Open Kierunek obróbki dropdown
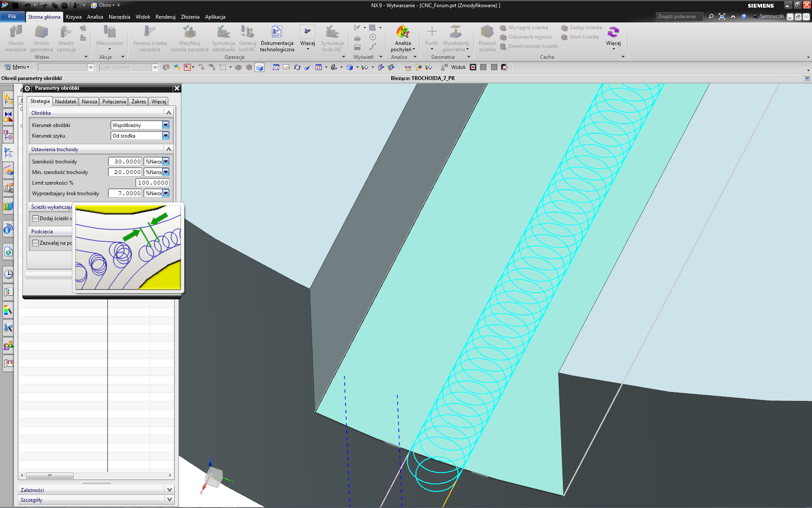The image size is (812, 508). coord(166,125)
